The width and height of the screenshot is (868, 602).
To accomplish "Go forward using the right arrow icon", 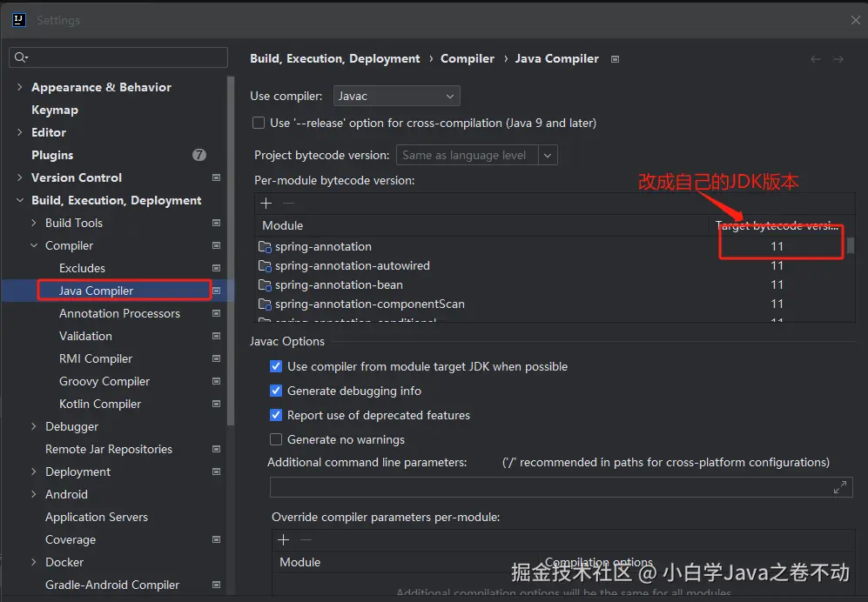I will coord(838,59).
